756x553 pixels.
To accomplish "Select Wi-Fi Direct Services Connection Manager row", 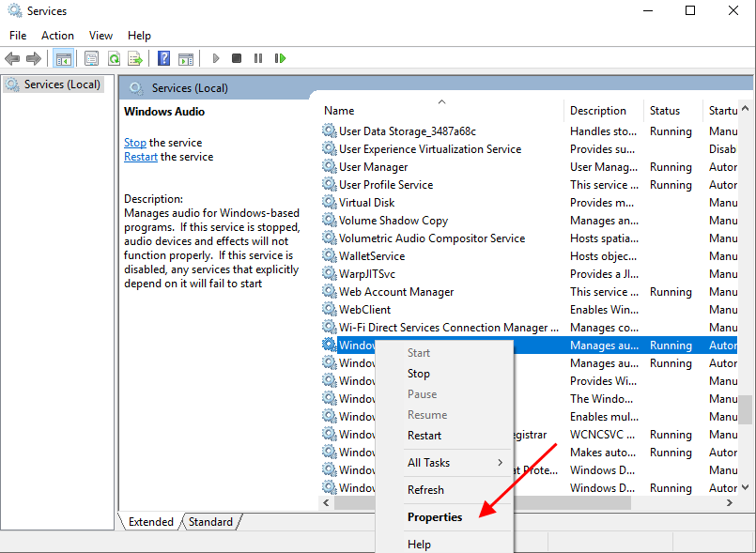I will [448, 328].
